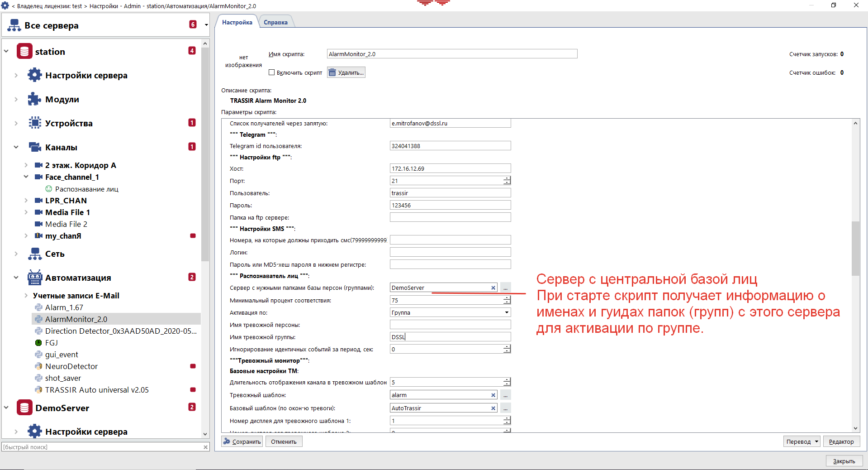Viewport: 868px width, 470px height.
Task: Click the gear icon under DemoServer
Action: (34, 431)
